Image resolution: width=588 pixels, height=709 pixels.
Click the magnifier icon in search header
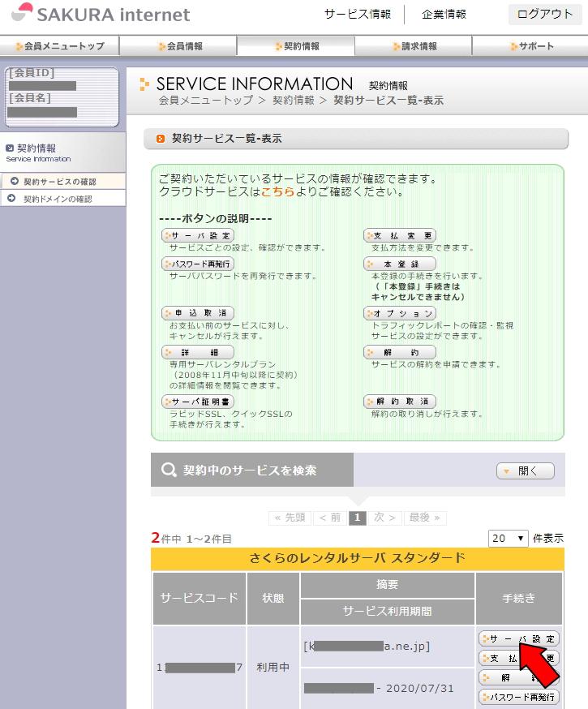[x=169, y=470]
